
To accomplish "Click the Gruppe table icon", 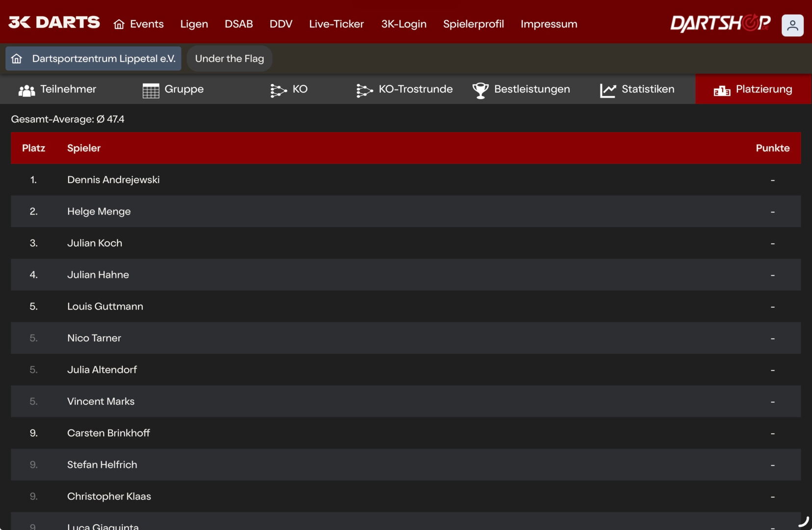I will point(151,90).
